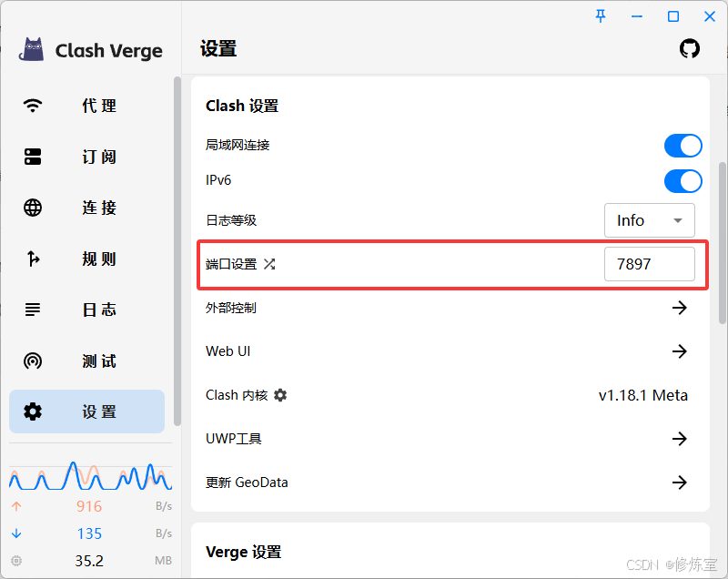Open Clash 内核 gear settings icon
Viewport: 728px width, 579px height.
point(280,395)
